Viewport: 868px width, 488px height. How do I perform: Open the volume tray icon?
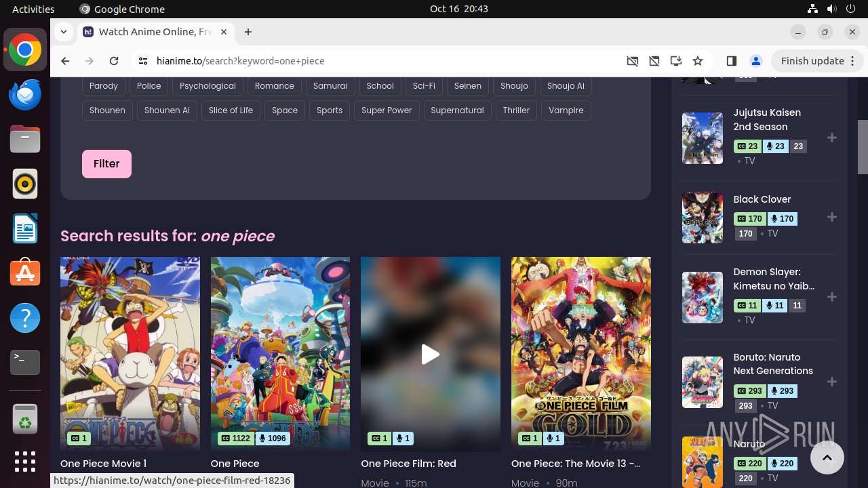click(x=832, y=9)
